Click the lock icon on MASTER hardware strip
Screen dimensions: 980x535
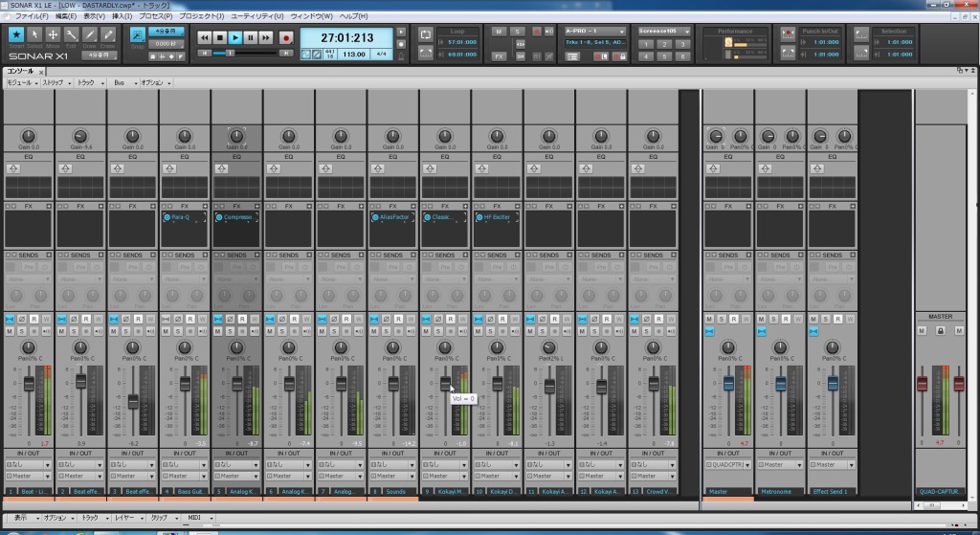[940, 330]
